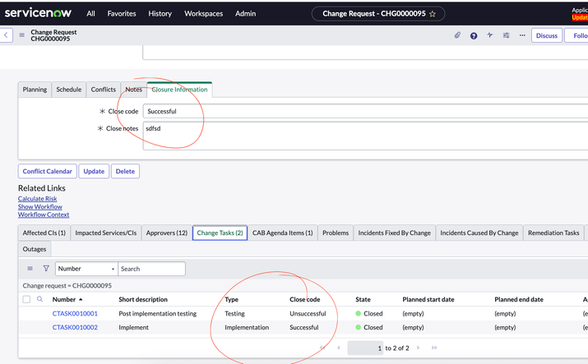588x364 pixels.
Task: Go to next page of Change Tasks
Action: 418,348
